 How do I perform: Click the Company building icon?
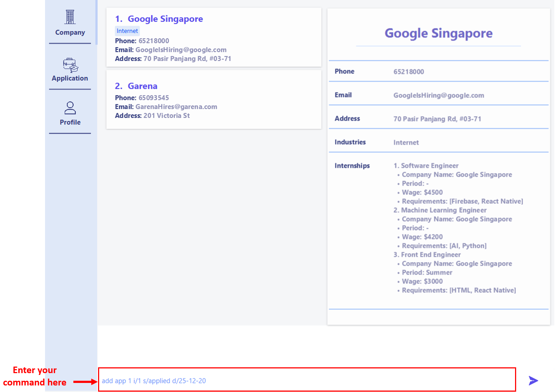70,17
